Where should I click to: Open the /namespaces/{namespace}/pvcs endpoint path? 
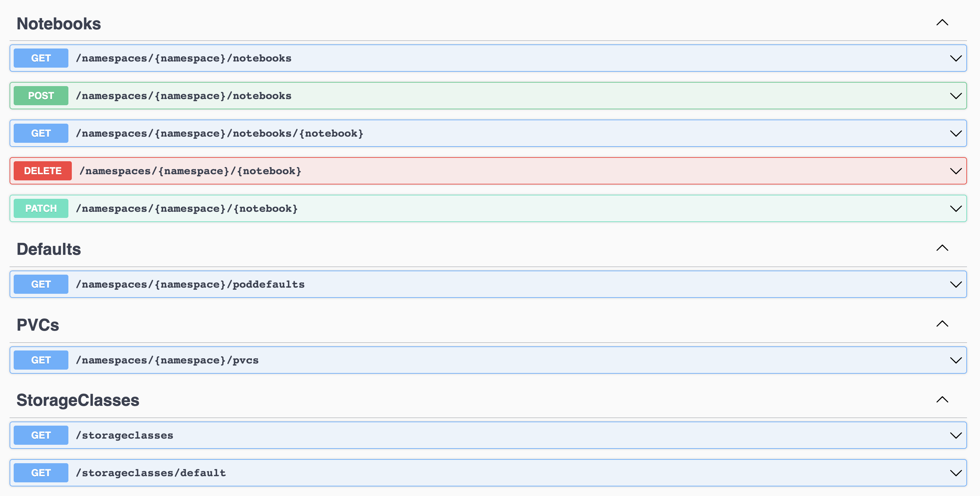point(168,360)
